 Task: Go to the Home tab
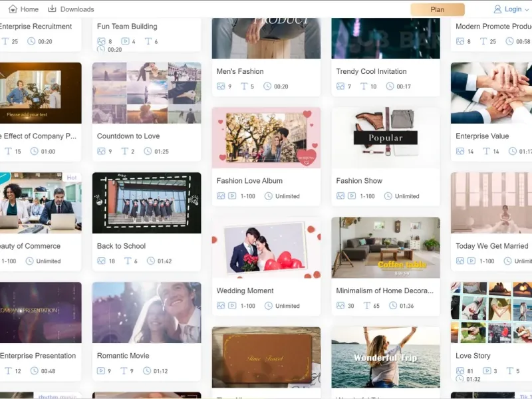23,9
